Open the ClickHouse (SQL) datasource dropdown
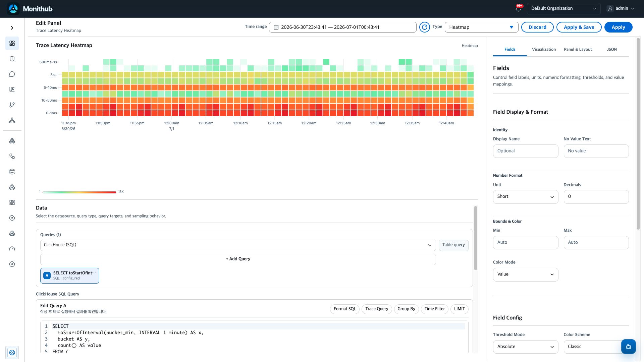 point(238,245)
